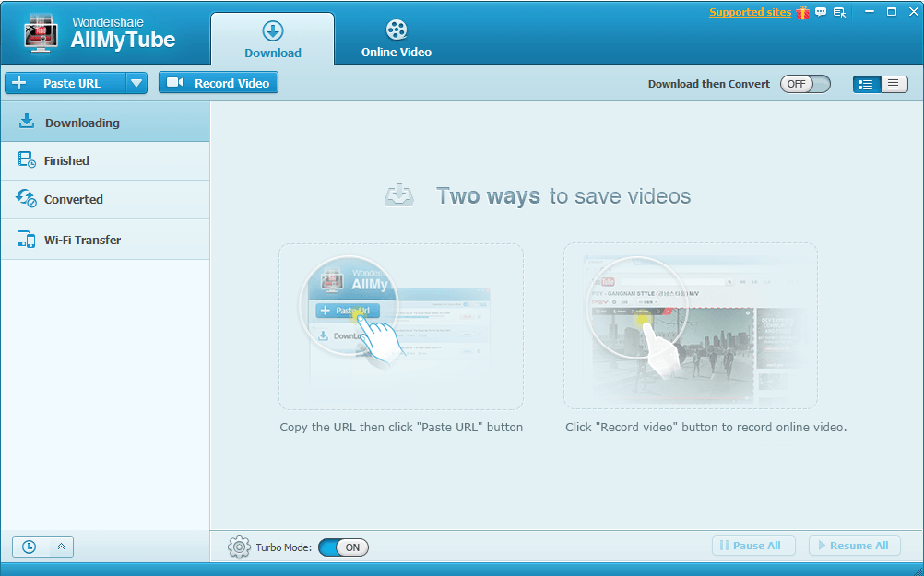Viewport: 924px width, 576px height.
Task: Click the Resume All button
Action: [855, 546]
